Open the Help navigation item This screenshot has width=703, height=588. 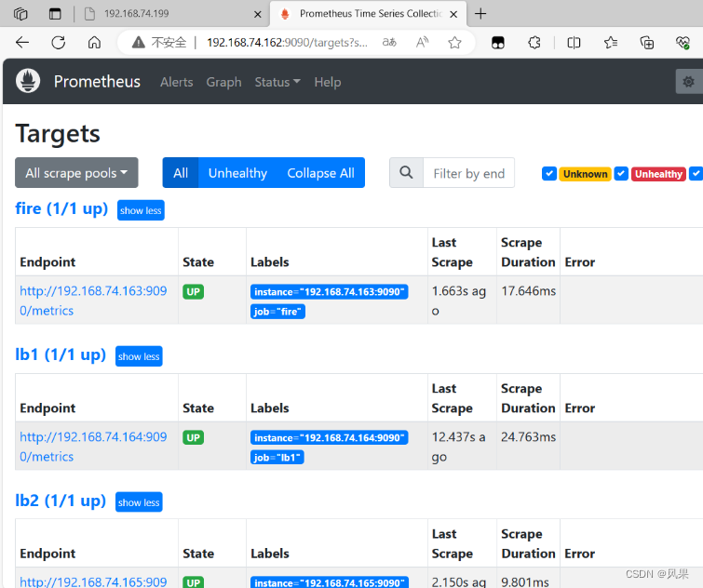(x=328, y=82)
